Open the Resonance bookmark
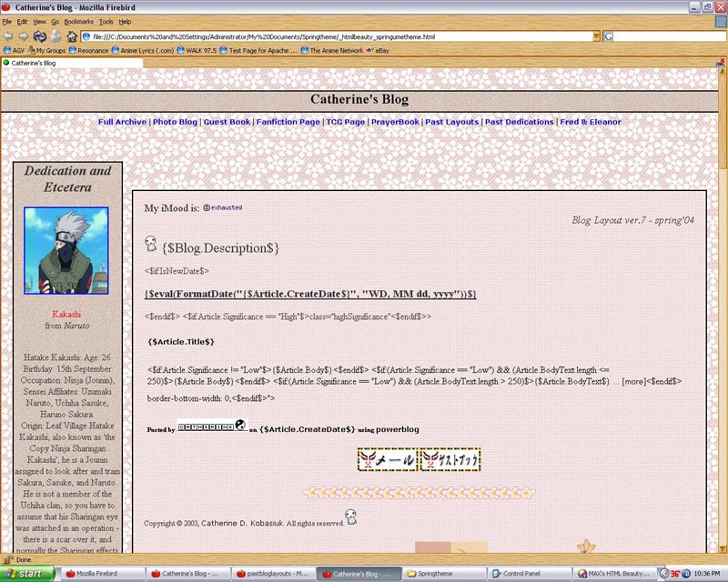Viewport: 728px width, 582px height. click(88, 51)
